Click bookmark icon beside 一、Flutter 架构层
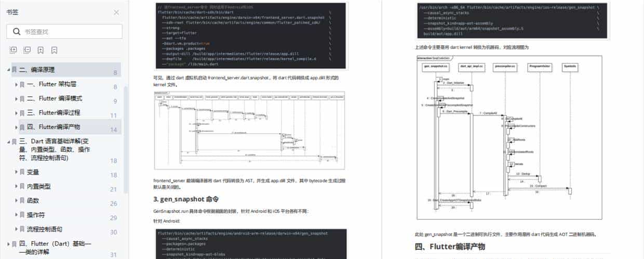 point(22,84)
